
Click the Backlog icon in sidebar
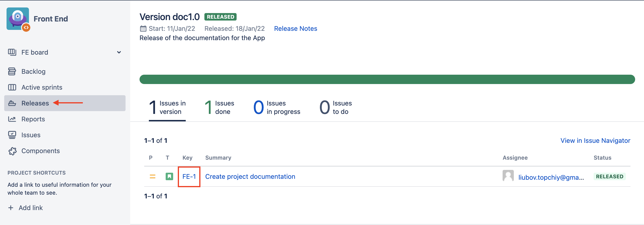[12, 71]
